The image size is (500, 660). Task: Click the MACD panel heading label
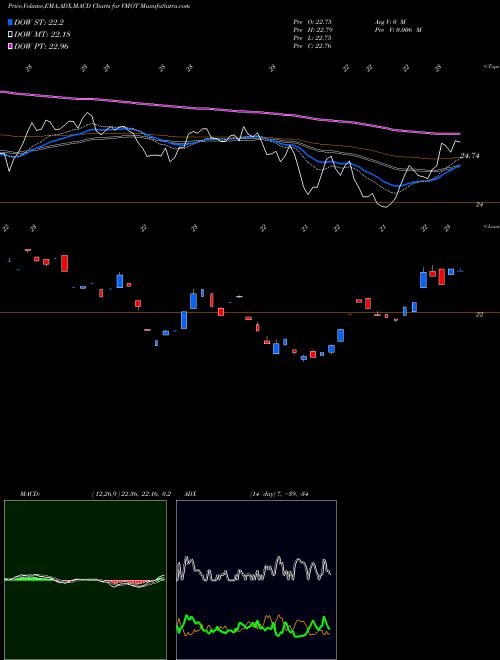point(29,494)
